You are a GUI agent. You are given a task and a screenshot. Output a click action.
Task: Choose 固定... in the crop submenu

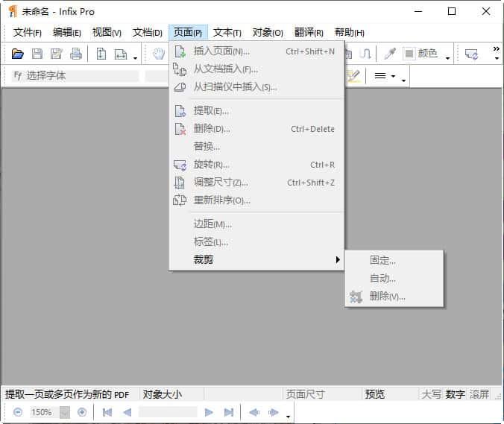point(383,260)
